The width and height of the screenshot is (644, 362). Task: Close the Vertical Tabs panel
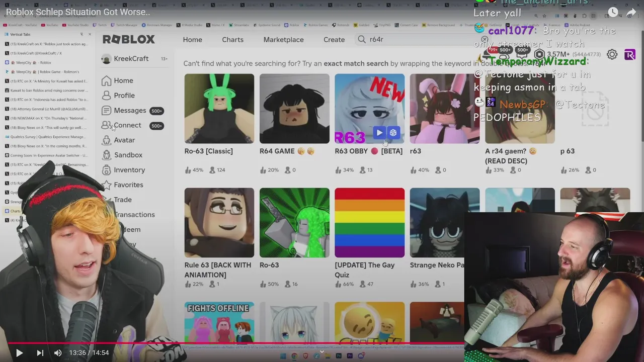(90, 34)
